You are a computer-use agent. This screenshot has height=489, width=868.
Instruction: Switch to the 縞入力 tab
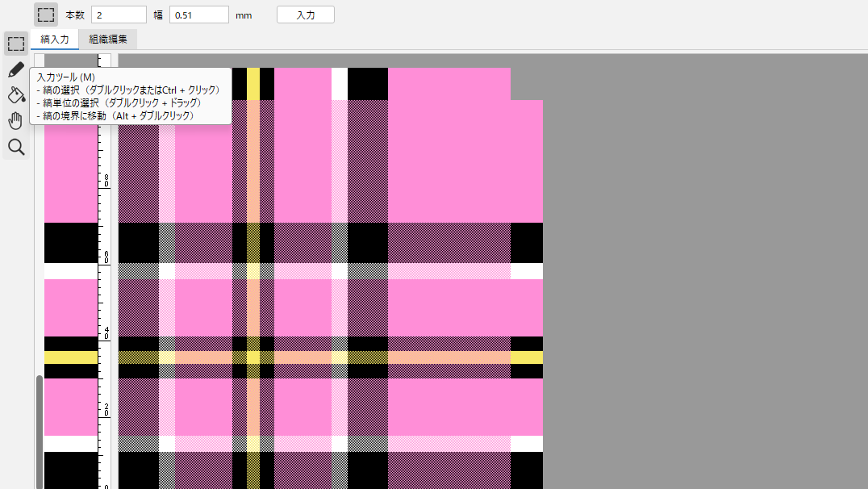(x=55, y=40)
